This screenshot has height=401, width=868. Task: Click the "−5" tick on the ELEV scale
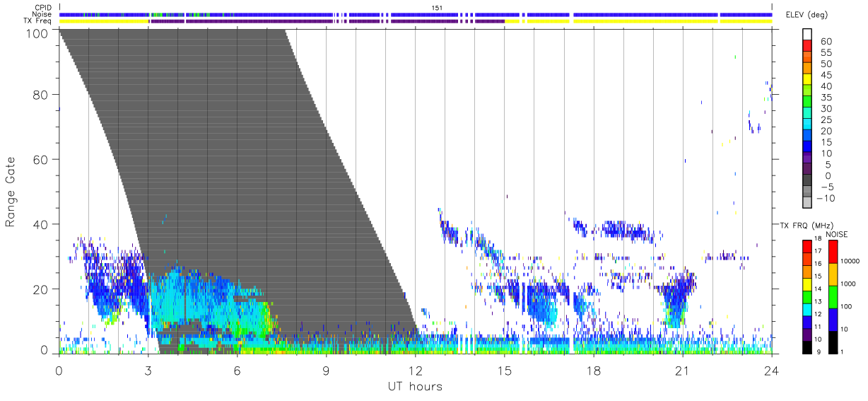(x=827, y=187)
